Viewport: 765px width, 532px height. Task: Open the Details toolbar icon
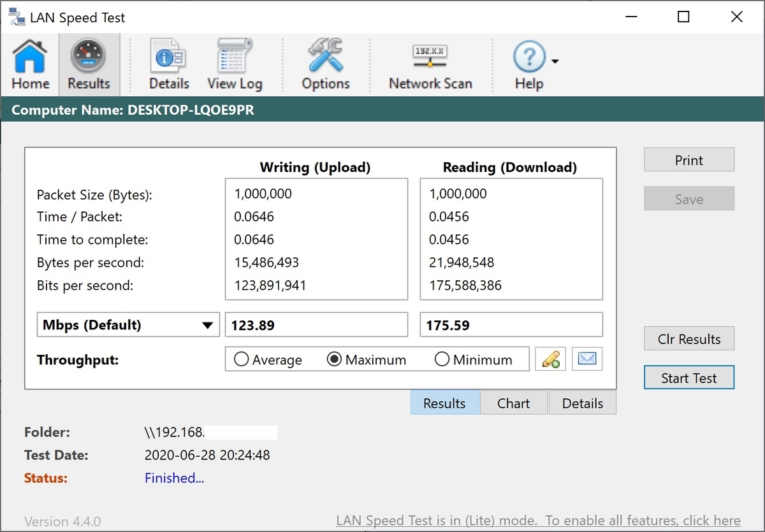click(169, 64)
